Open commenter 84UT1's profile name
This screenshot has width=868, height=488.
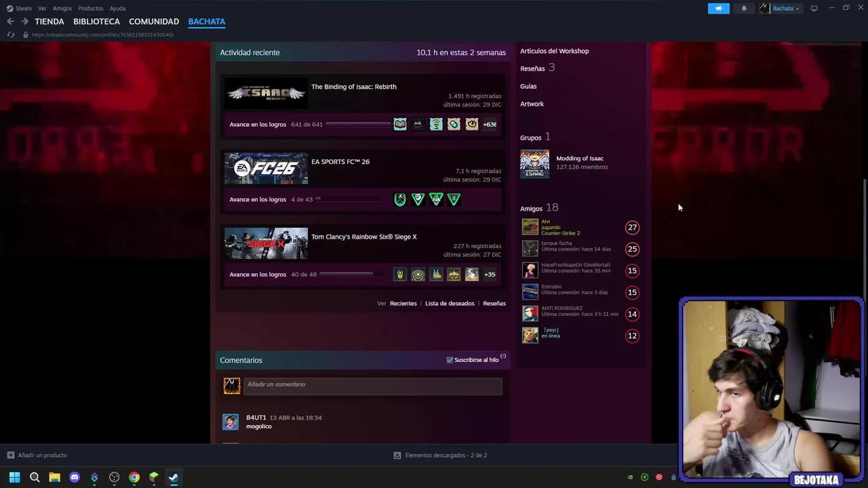256,418
